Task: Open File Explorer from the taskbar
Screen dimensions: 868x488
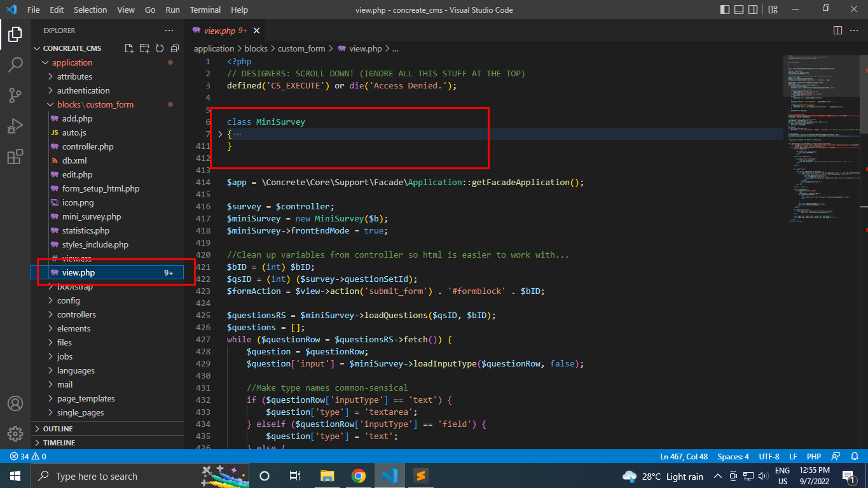Action: [x=327, y=476]
